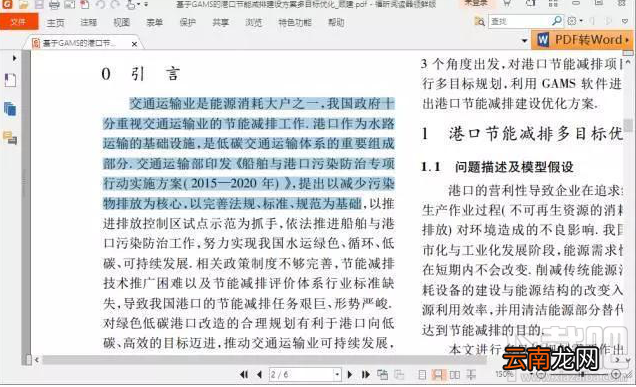Click the zoom in plus button
This screenshot has height=387, width=636.
click(616, 374)
